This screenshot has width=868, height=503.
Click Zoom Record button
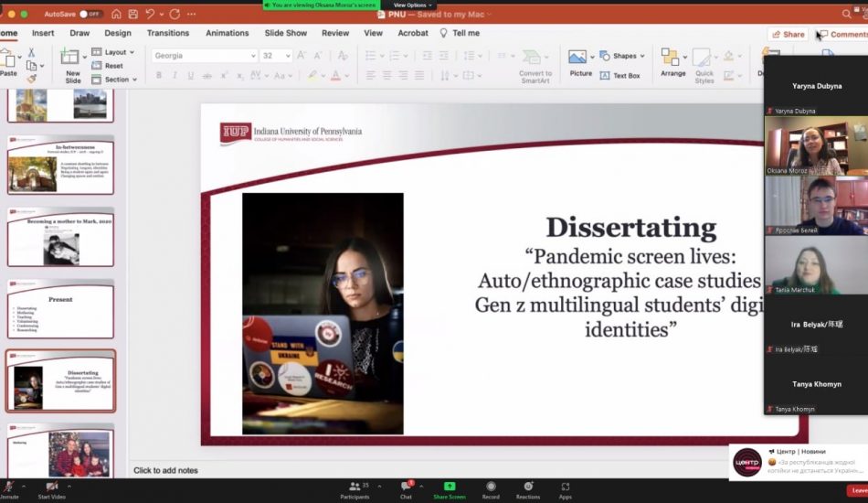tap(491, 488)
